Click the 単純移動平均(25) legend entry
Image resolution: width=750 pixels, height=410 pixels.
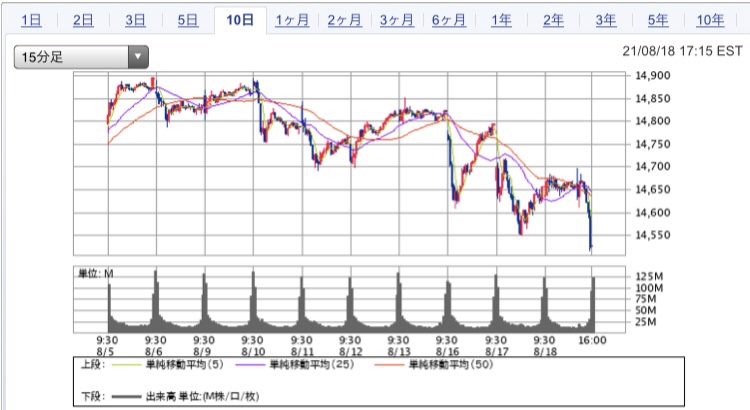pos(312,365)
